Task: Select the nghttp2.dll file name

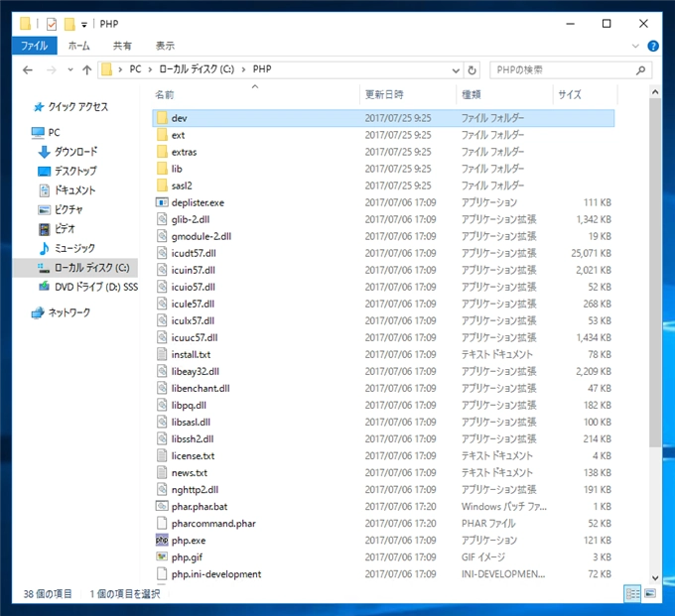Action: pos(195,490)
